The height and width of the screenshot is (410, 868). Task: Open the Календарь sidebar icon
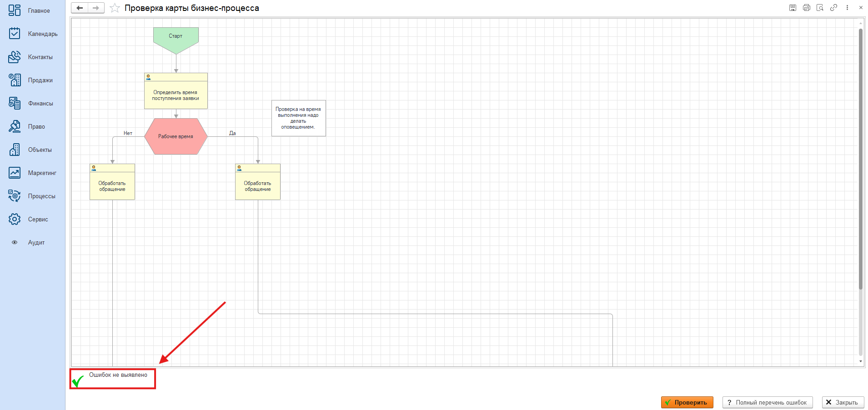tap(15, 34)
